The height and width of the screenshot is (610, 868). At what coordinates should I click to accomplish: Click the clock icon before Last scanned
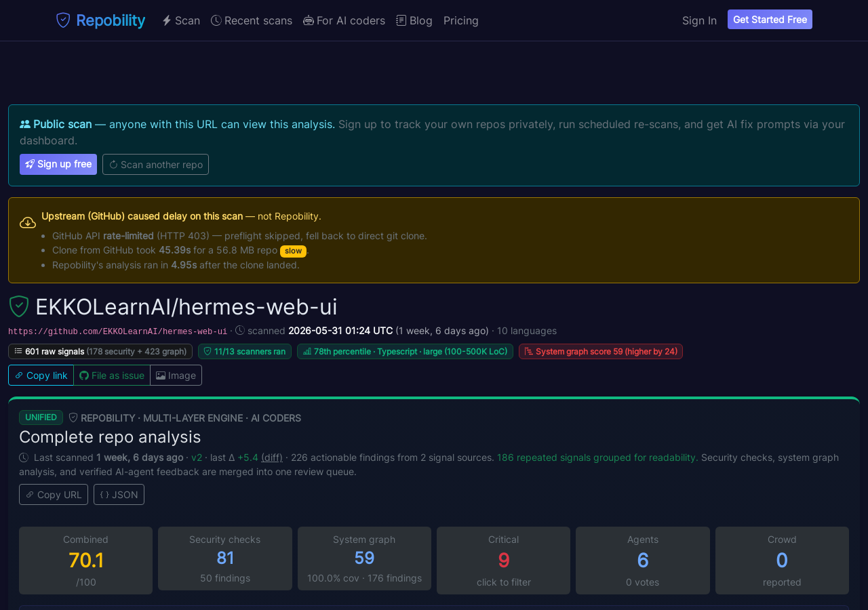tap(24, 457)
